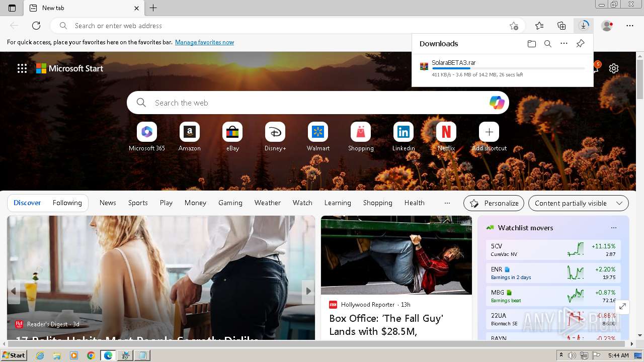The image size is (644, 362).
Task: Open the Walmart shortcut tile
Action: (x=318, y=137)
